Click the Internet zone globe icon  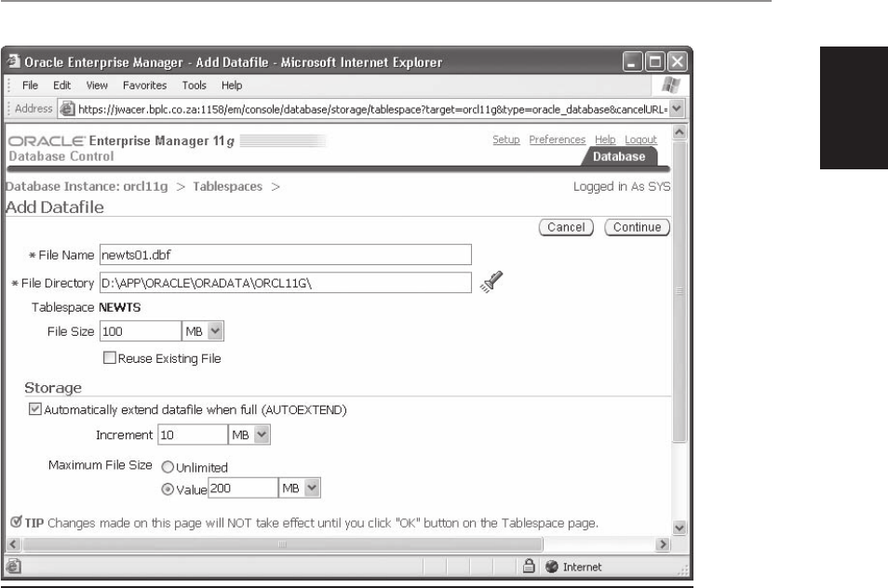click(x=552, y=567)
